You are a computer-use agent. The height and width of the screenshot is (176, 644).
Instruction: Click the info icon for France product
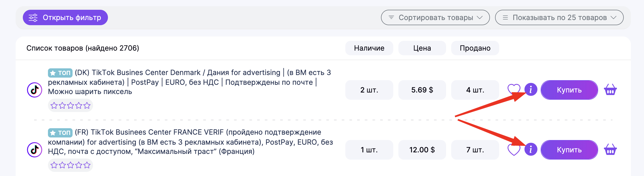tap(531, 149)
